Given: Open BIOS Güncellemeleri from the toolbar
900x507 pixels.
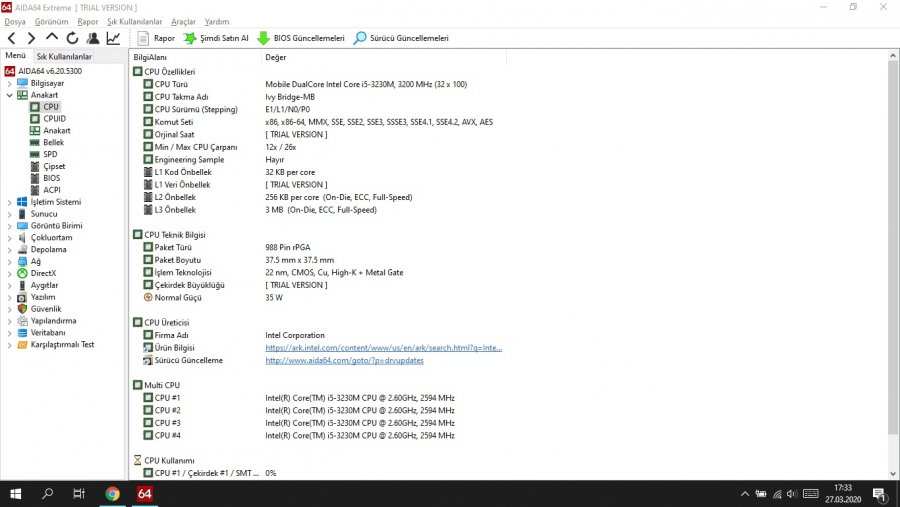Looking at the screenshot, I should click(x=301, y=38).
